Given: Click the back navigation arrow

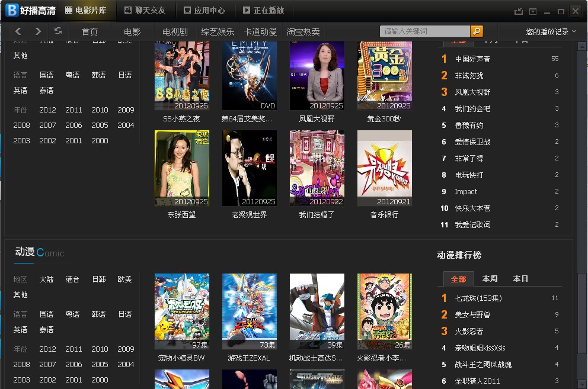Looking at the screenshot, I should click(18, 31).
